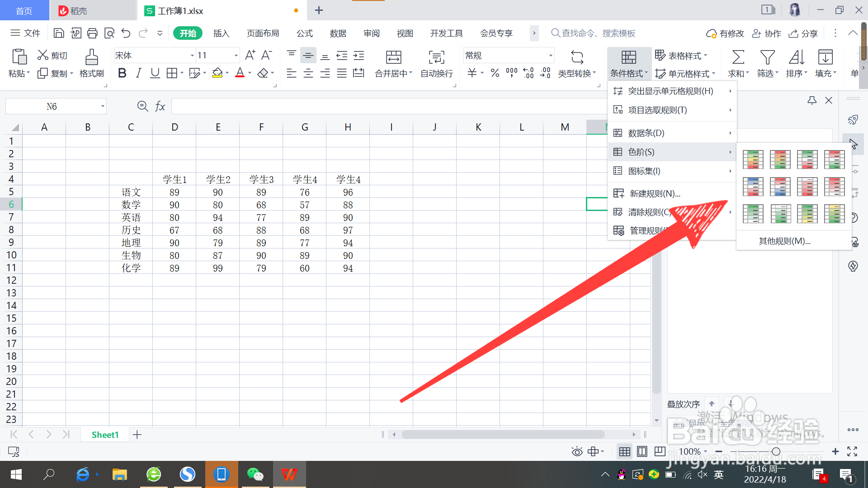Switch to page layout view icon

(x=642, y=451)
